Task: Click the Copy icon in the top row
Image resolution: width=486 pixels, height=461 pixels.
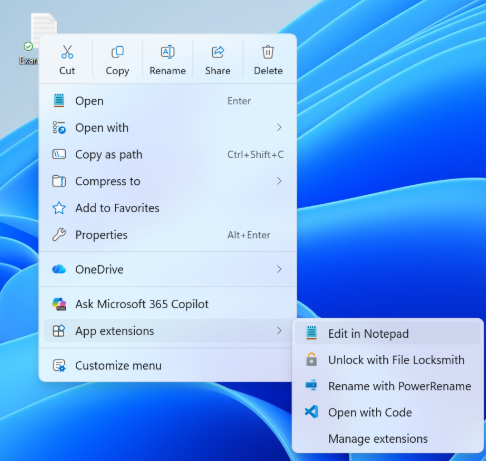Action: tap(117, 52)
